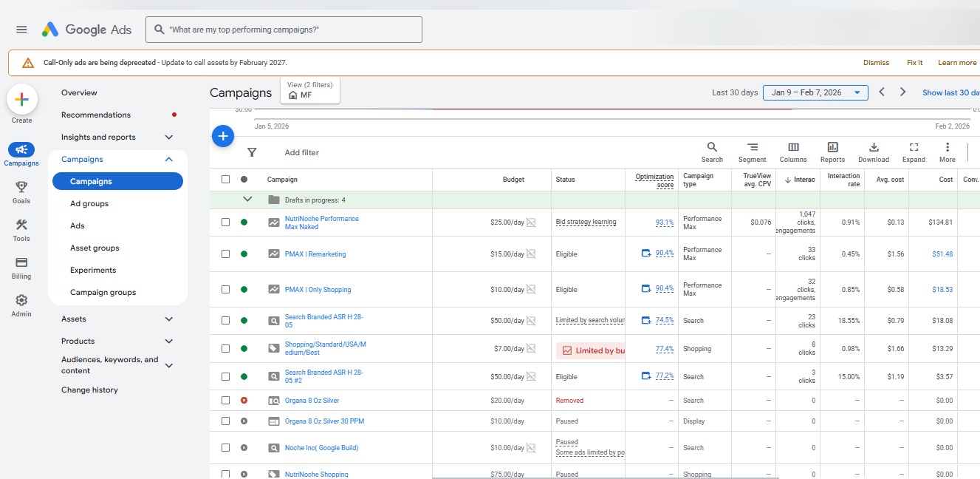
Task: Open More options menu
Action: pos(948,152)
